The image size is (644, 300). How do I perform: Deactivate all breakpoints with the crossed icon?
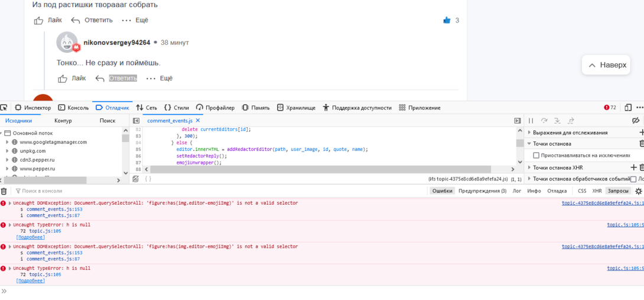coord(636,121)
